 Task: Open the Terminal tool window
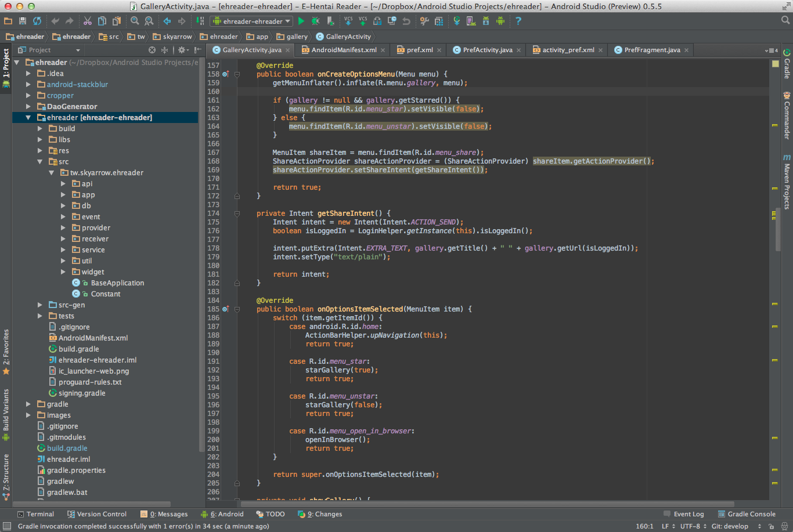tap(35, 514)
